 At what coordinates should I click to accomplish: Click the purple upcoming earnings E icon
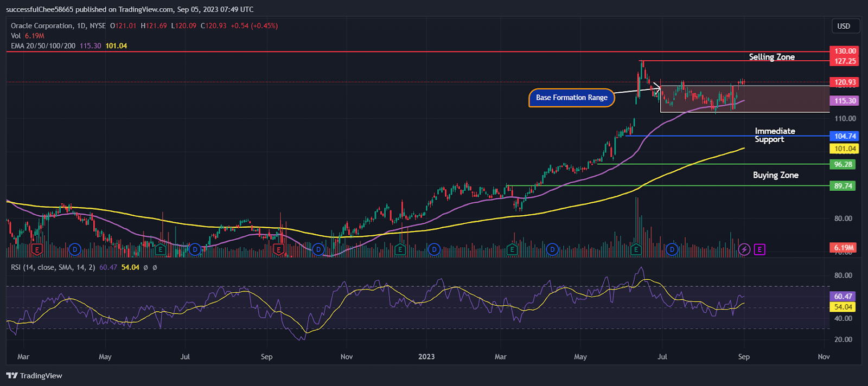pyautogui.click(x=759, y=249)
